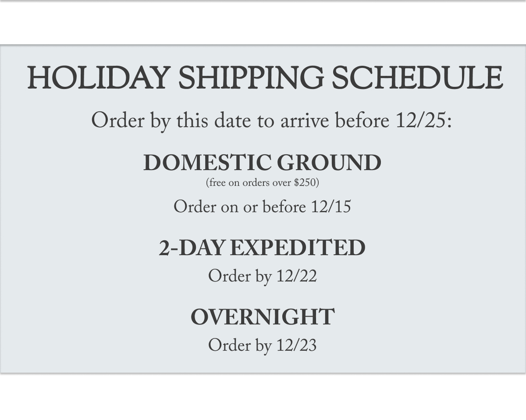Viewport: 526px width, 420px height.
Task: Click the word SCHEDULE in the title
Action: click(416, 78)
